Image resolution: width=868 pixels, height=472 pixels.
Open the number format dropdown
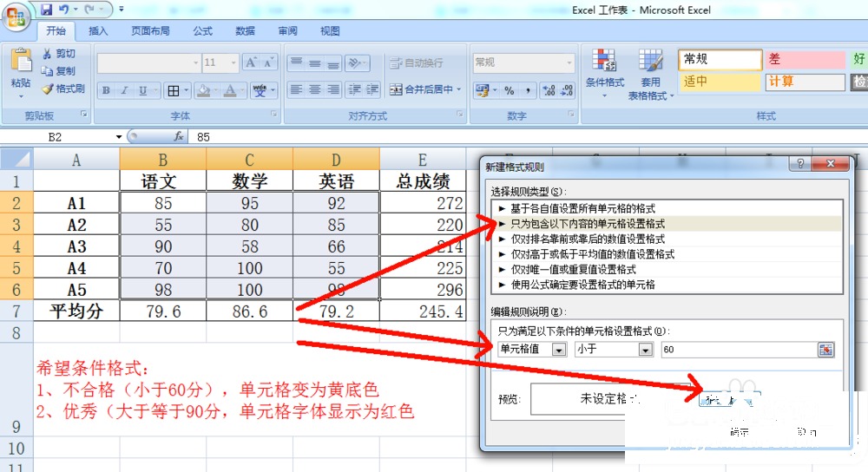pos(569,62)
